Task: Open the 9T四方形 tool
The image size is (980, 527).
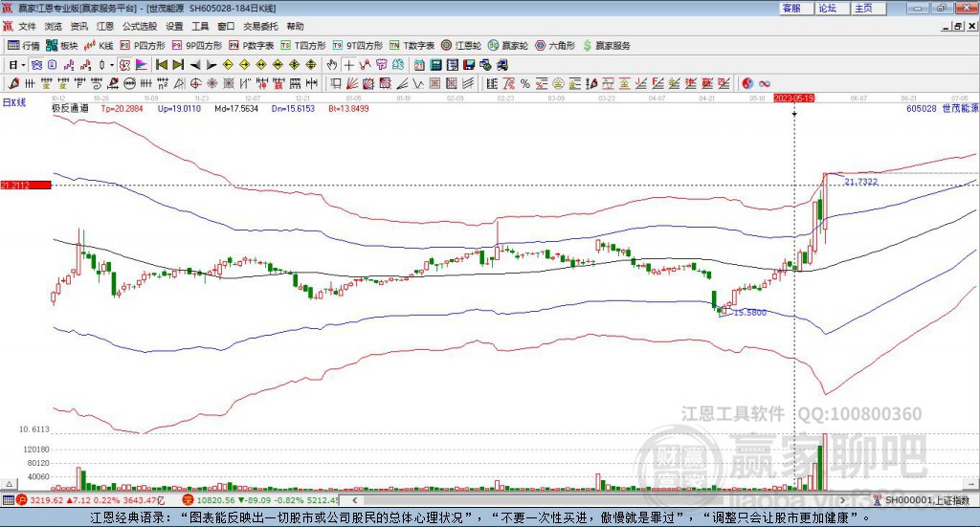Action: click(x=358, y=46)
